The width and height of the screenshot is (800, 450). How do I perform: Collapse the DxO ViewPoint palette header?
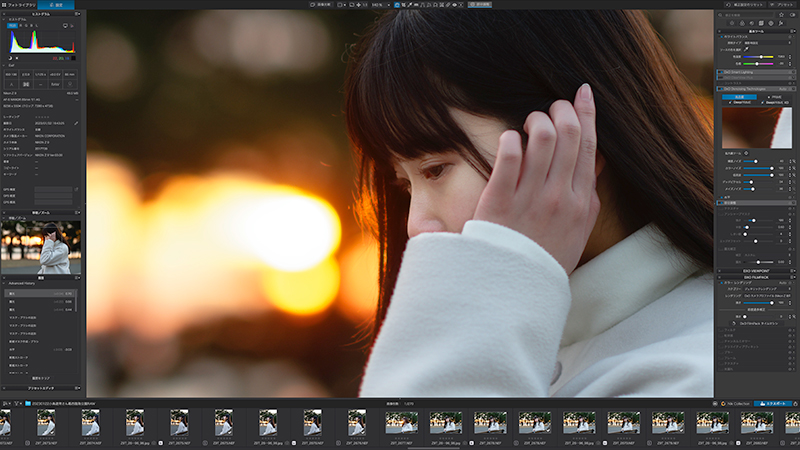[x=756, y=271]
